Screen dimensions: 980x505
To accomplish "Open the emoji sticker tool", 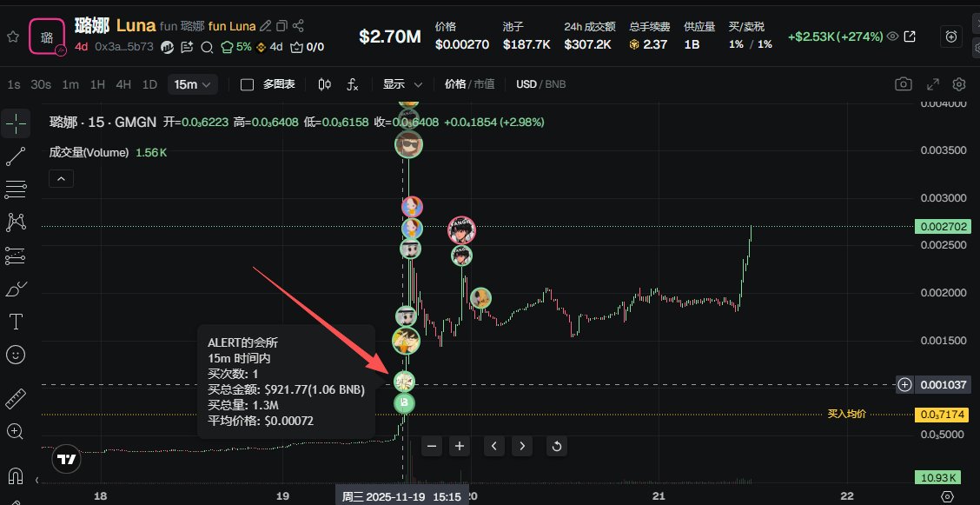I will coord(16,355).
